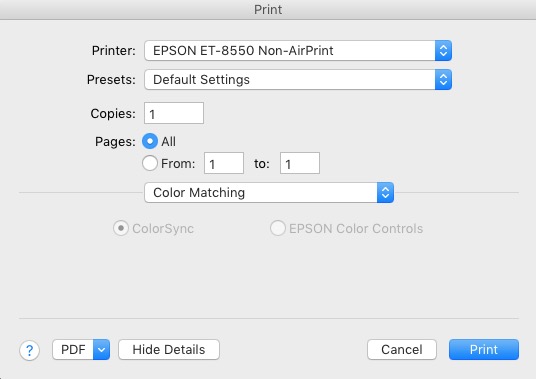Open the EPSON ET-8550 Non-AirPrint printer list

coord(298,51)
